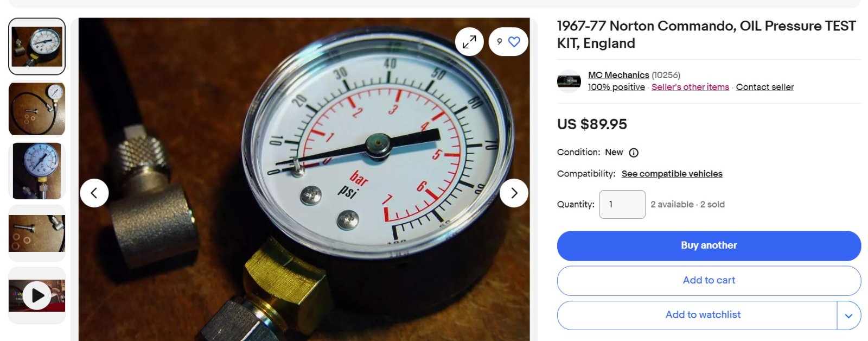Viewport: 868px width, 341px height.
Task: Add the test kit to cart
Action: tap(709, 281)
